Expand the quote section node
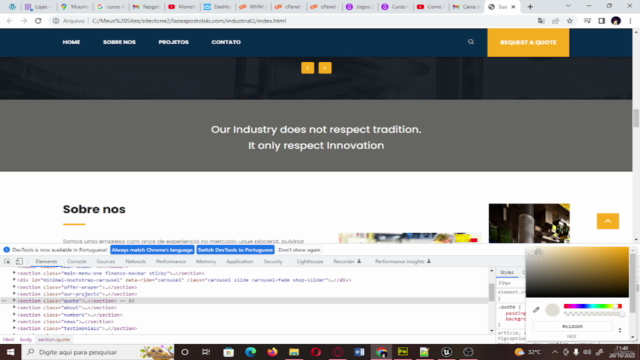The image size is (640, 360). click(x=14, y=300)
